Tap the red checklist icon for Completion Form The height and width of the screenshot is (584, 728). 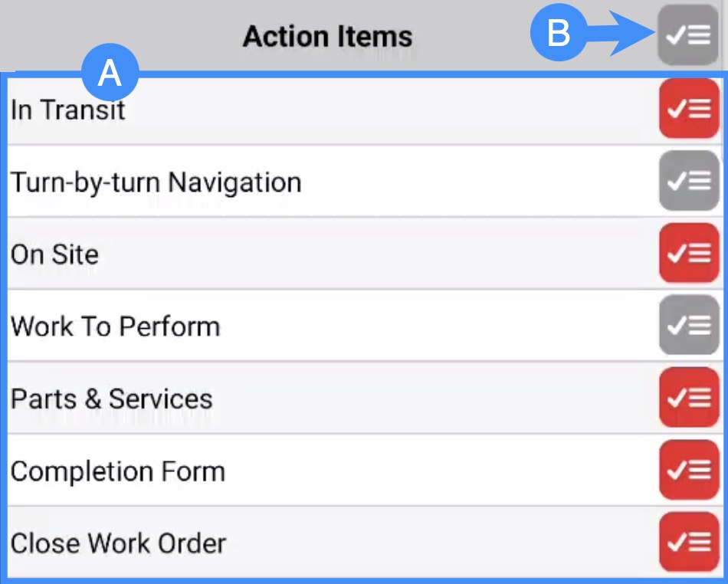688,471
